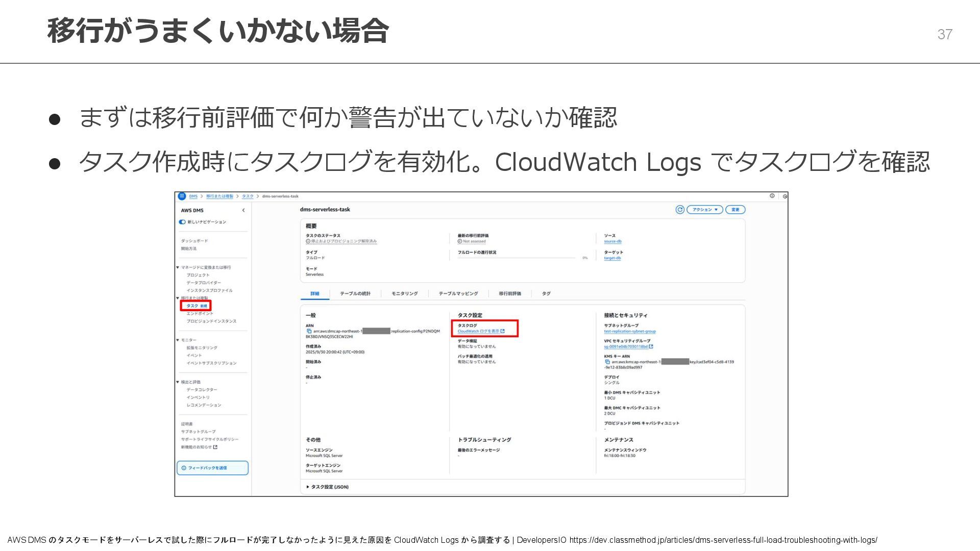
Task: Toggle the 新しいナビゲーション switch
Action: [182, 222]
